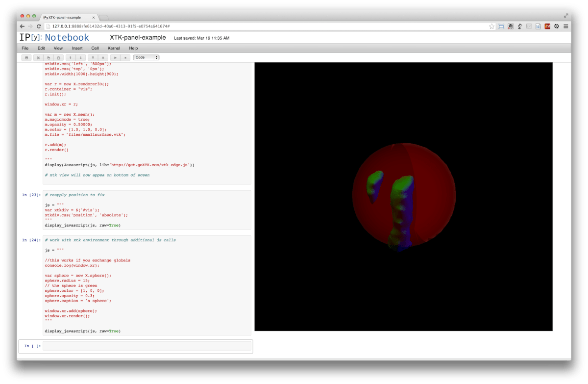Open the Chrome hamburger menu
This screenshot has width=588, height=384.
[x=566, y=26]
